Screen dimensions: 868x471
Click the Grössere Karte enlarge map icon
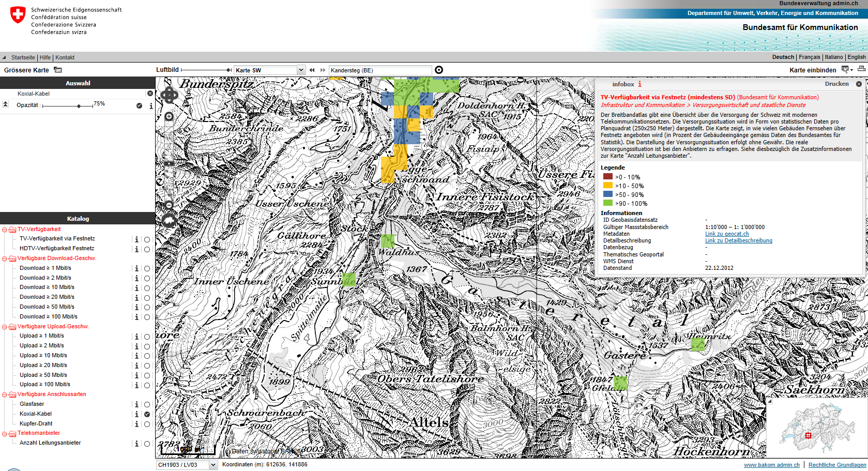(58, 70)
